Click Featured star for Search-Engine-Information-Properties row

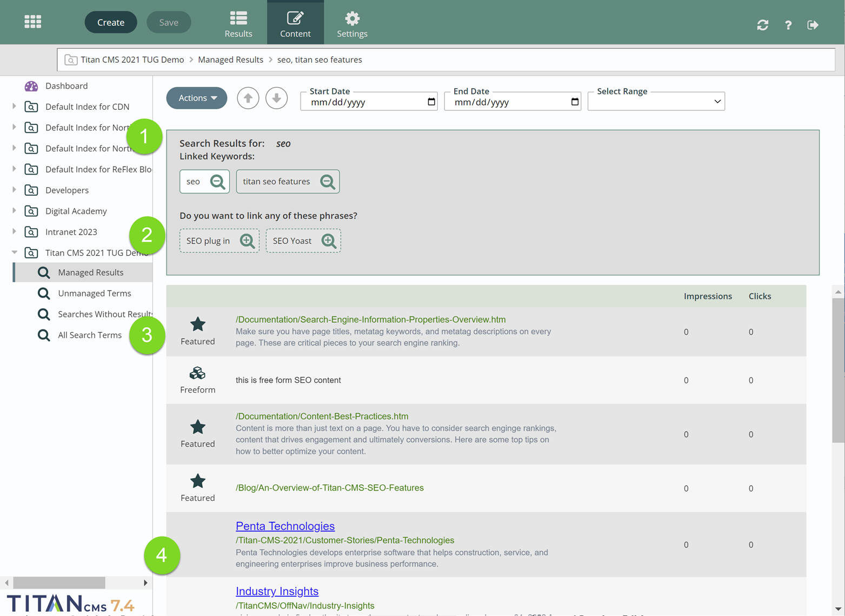tap(198, 324)
